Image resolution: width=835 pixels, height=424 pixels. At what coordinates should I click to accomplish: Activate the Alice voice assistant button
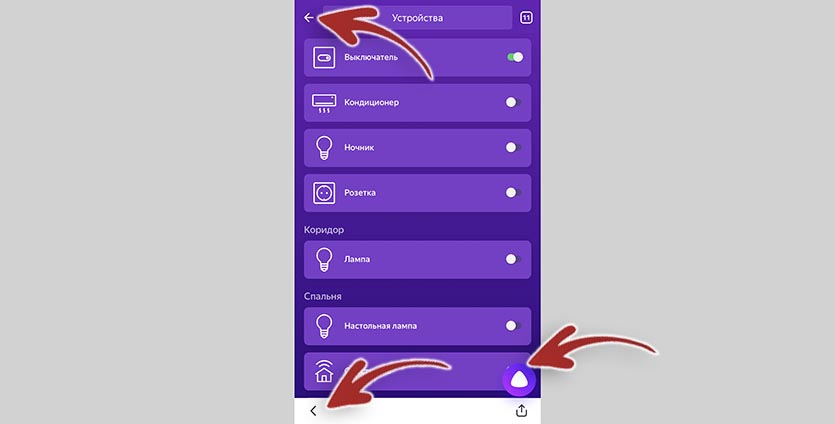coord(519,380)
